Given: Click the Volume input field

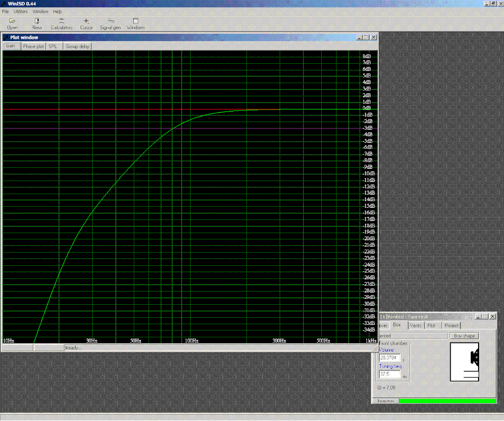Looking at the screenshot, I should pyautogui.click(x=390, y=358).
